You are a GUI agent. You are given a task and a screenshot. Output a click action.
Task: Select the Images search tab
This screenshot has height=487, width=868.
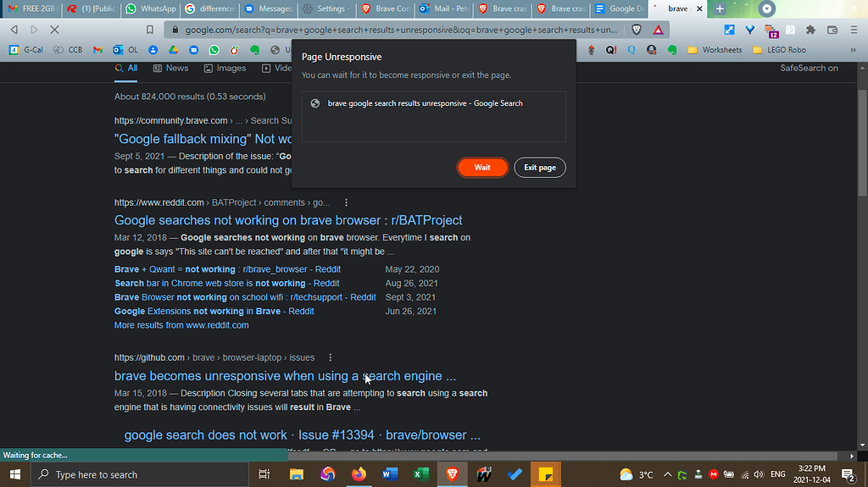click(x=225, y=68)
